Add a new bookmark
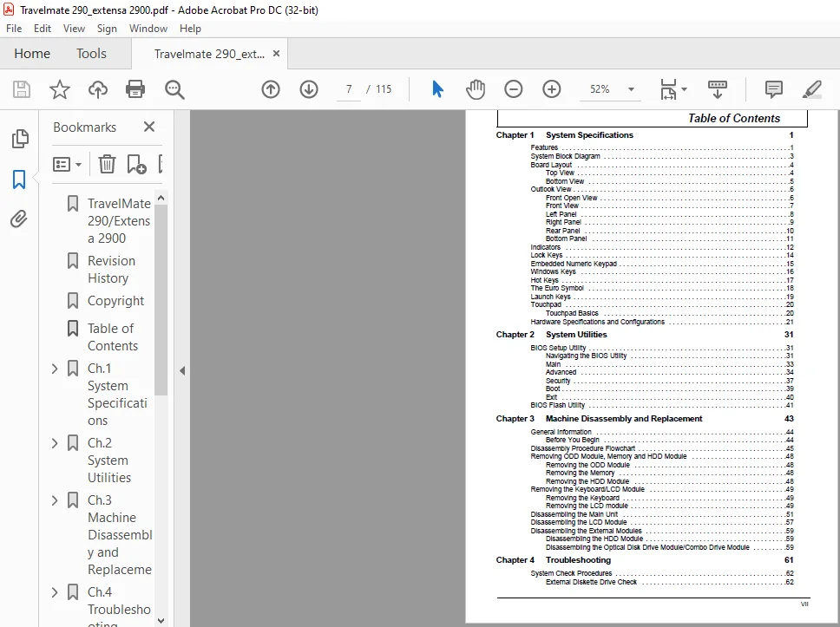840x627 pixels. [136, 164]
